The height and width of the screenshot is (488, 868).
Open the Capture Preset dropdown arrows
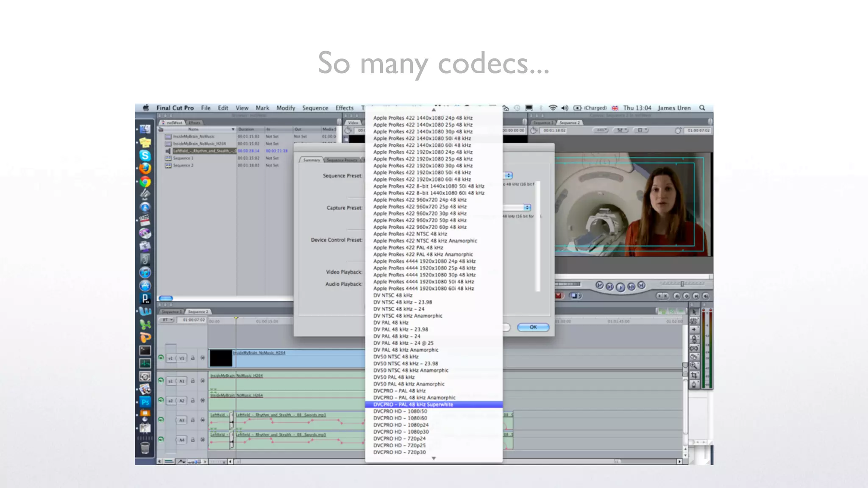coord(527,208)
